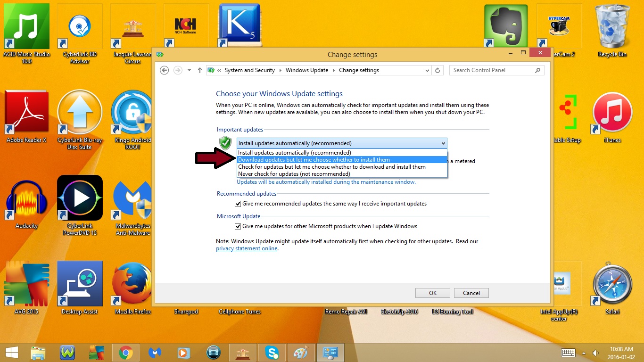Select 'Install updates automatically (recommended)' list option
The width and height of the screenshot is (644, 362).
coord(342,153)
